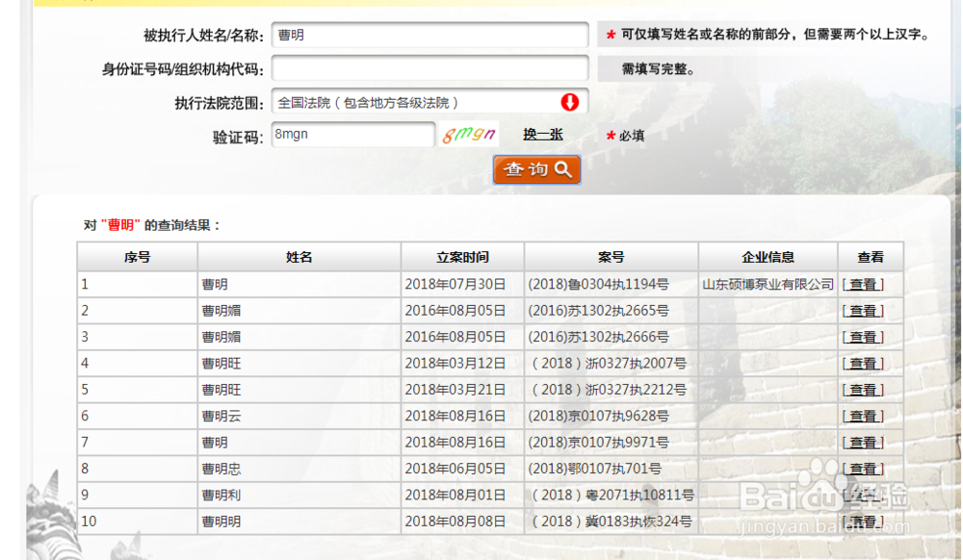
Task: Click case number (2018)粤2071执10811号
Action: click(x=612, y=496)
